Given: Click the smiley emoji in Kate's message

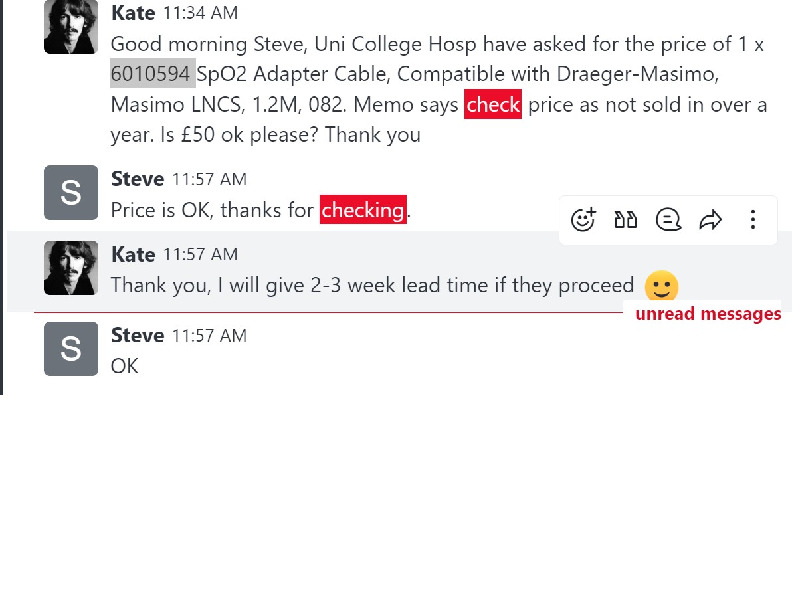Looking at the screenshot, I should pyautogui.click(x=661, y=287).
